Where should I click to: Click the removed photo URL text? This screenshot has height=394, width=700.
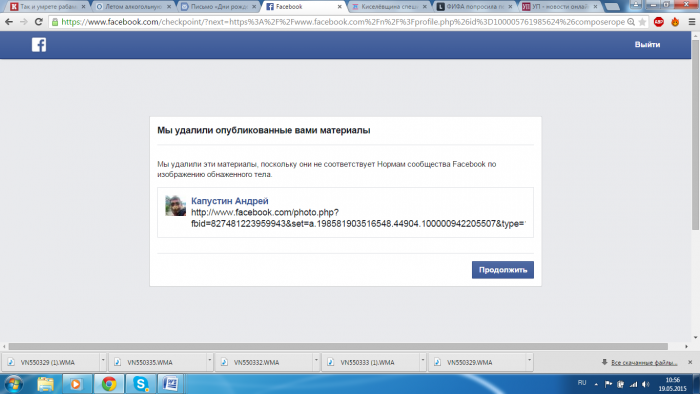tap(358, 218)
